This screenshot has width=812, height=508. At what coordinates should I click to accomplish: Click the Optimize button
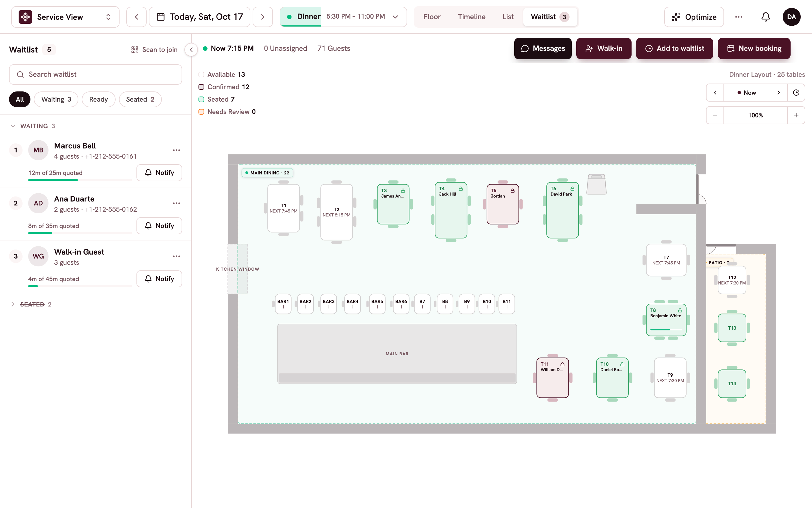694,17
